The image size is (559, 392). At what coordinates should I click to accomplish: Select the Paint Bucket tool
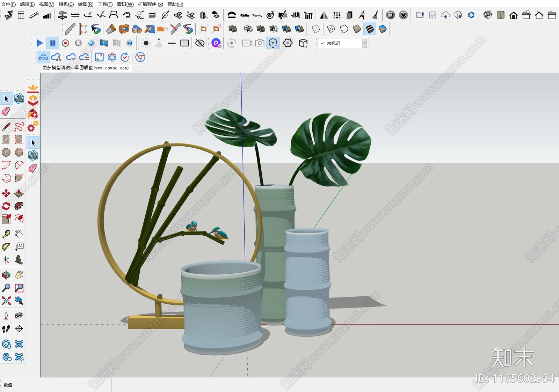click(x=33, y=113)
